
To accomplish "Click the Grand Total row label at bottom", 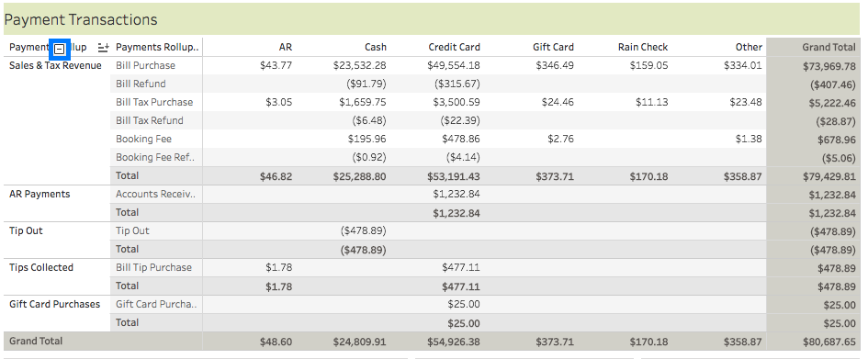I will [x=36, y=341].
